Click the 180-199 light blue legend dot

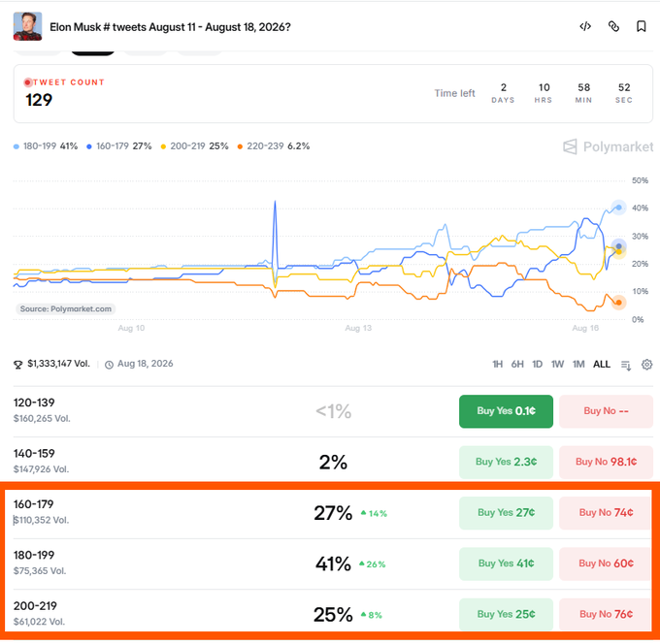16,146
